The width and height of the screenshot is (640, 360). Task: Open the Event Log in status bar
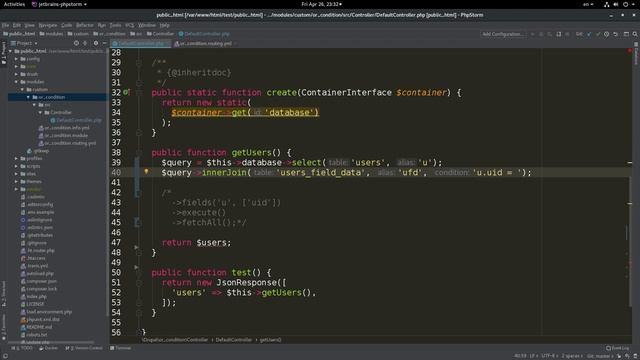[x=618, y=348]
